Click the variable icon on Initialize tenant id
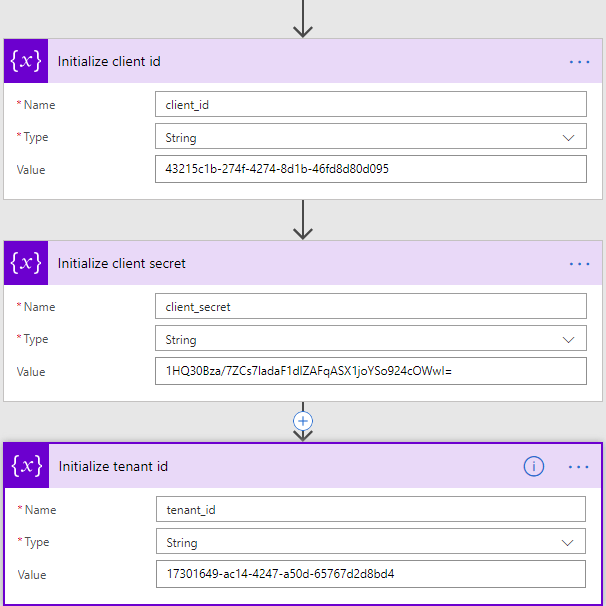 [x=27, y=466]
